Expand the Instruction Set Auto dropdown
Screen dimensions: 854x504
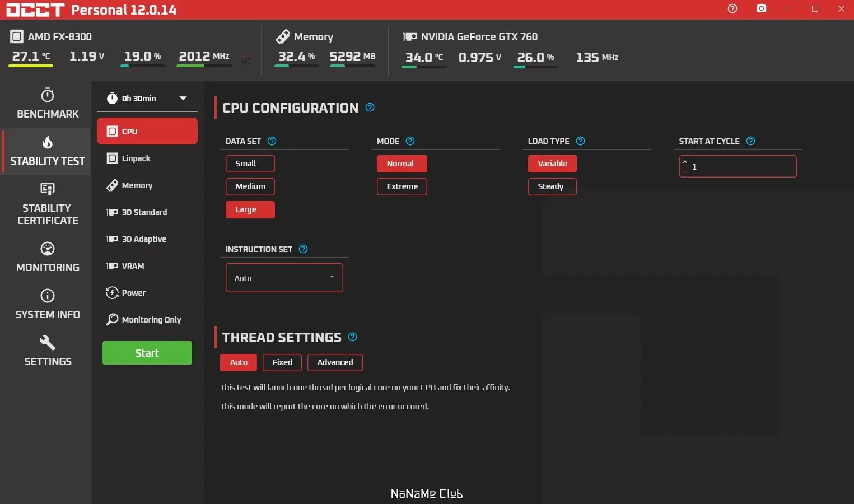284,278
